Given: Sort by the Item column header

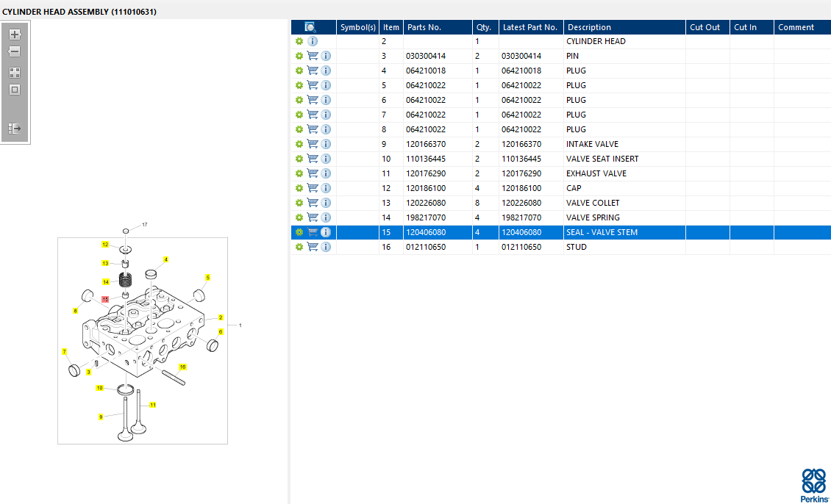Looking at the screenshot, I should [391, 27].
